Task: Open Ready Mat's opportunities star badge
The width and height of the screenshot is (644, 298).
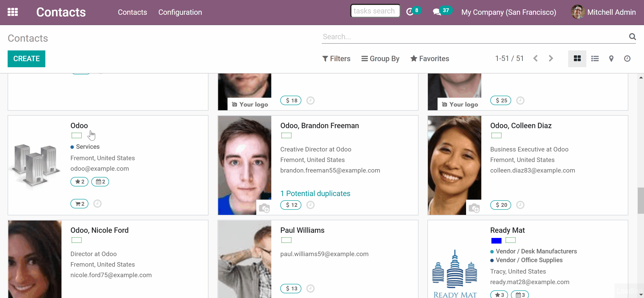Action: (499, 294)
